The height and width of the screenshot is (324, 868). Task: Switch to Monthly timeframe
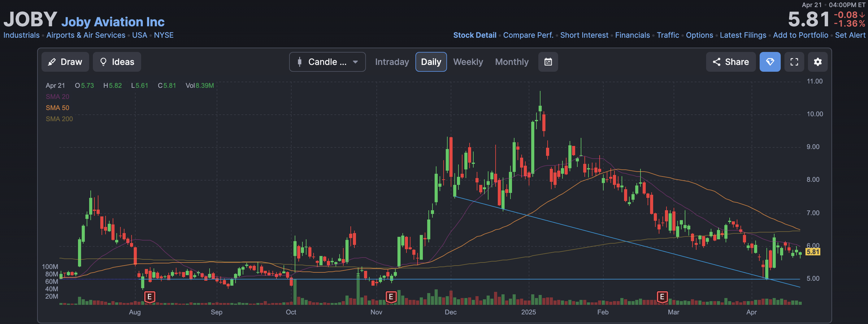click(511, 62)
